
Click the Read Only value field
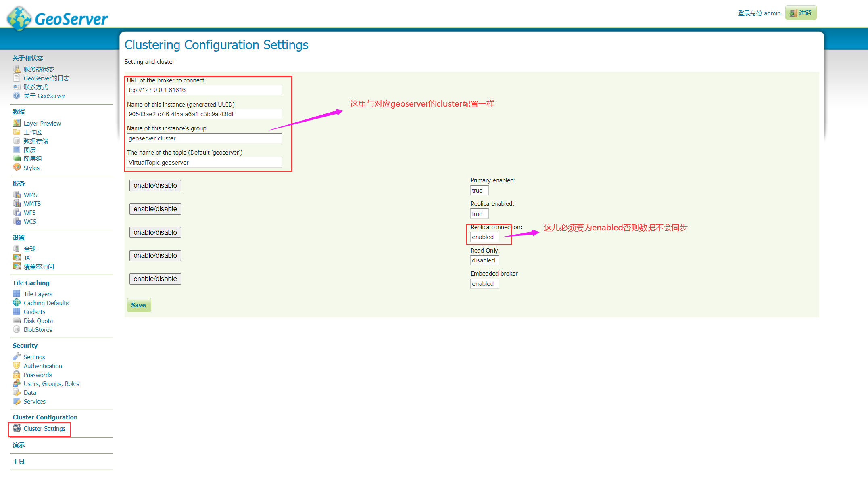pyautogui.click(x=484, y=260)
